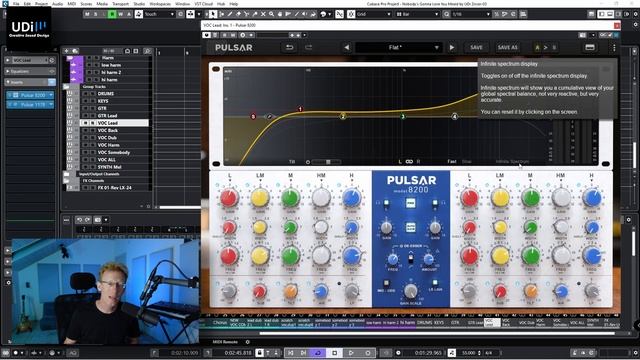The width and height of the screenshot is (640, 360).
Task: Open the Transport menu
Action: (x=120, y=4)
